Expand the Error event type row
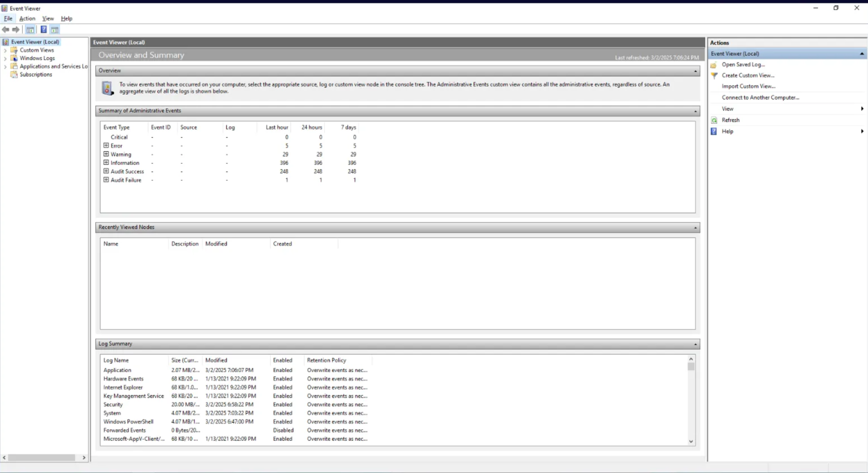The width and height of the screenshot is (868, 473). (106, 145)
